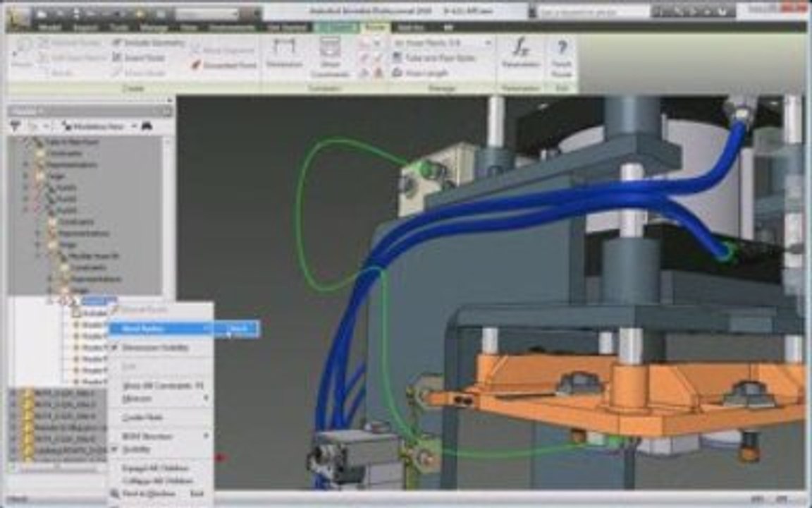Viewport: 812px width, 508px height.
Task: Switch to the Manage ribbon tab
Action: (154, 28)
